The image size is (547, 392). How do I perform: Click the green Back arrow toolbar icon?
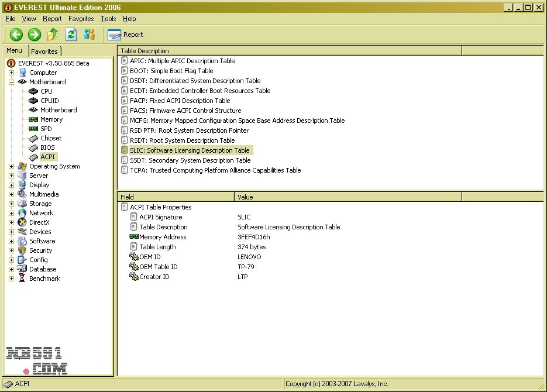point(16,35)
